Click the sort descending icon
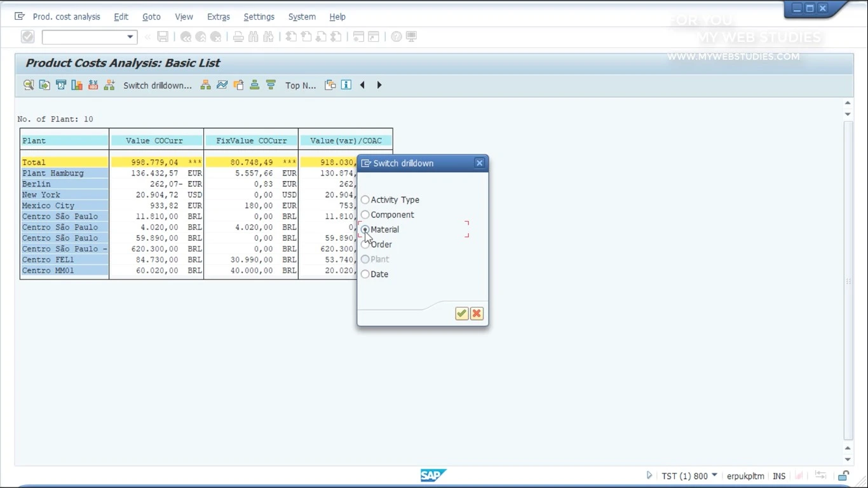The width and height of the screenshot is (868, 488). coord(271,85)
